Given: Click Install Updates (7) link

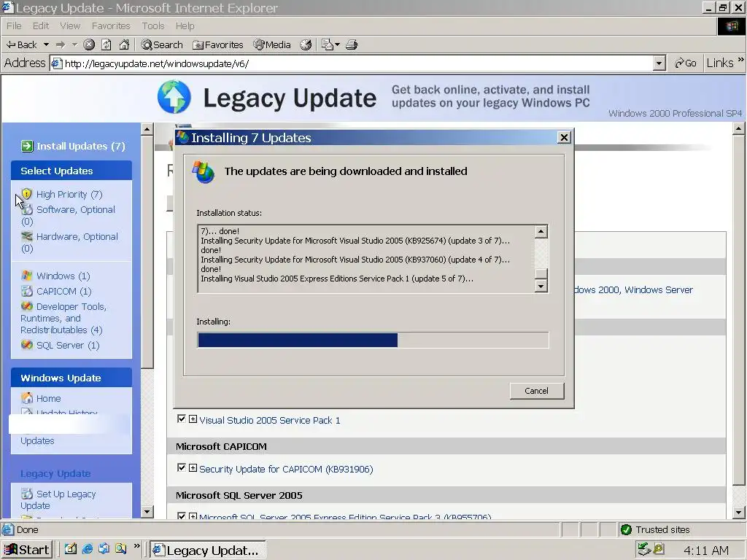Looking at the screenshot, I should click(x=80, y=146).
